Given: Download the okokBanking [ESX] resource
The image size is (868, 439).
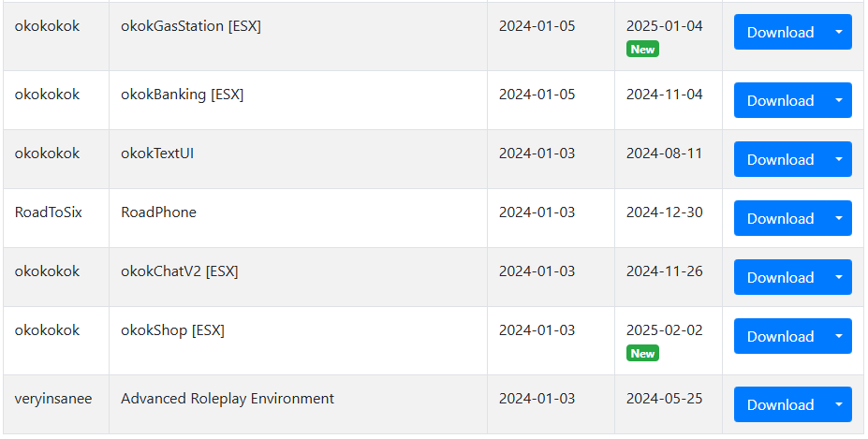Looking at the screenshot, I should (780, 100).
